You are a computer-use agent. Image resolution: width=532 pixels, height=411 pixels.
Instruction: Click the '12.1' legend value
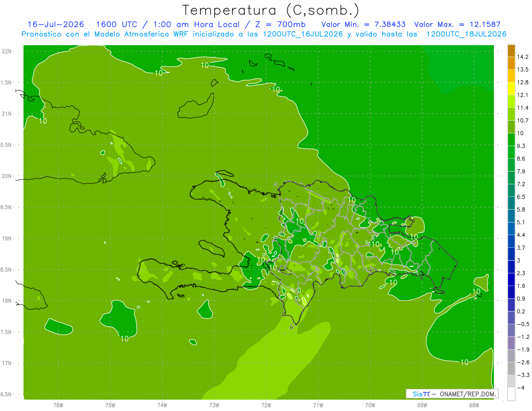523,95
